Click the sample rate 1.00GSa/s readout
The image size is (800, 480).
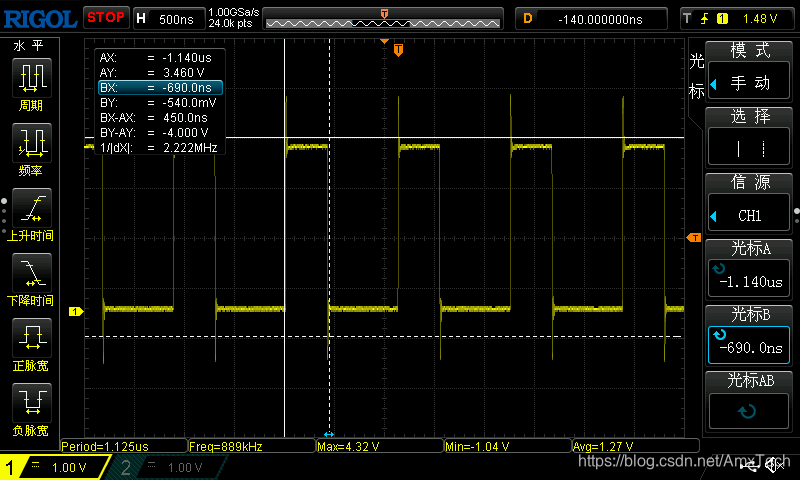pyautogui.click(x=234, y=12)
